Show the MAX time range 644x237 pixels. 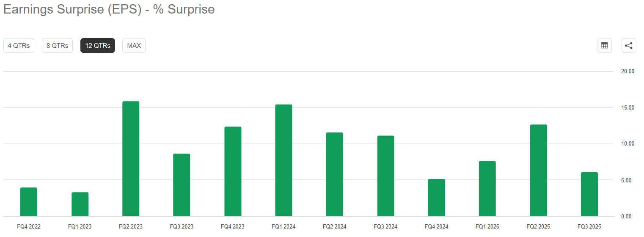(134, 46)
